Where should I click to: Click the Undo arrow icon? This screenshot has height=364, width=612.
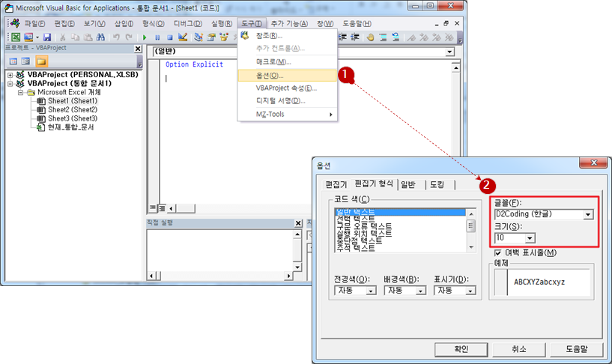[x=116, y=37]
